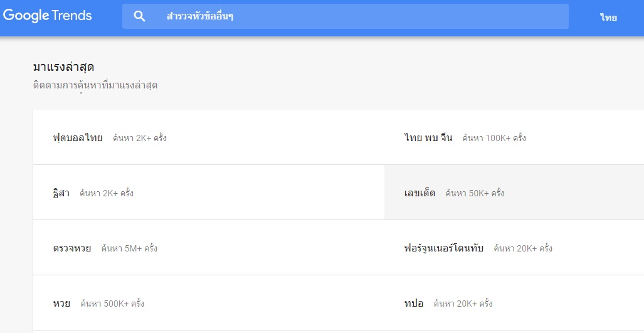Select the ทปอ trending term

pyautogui.click(x=414, y=304)
